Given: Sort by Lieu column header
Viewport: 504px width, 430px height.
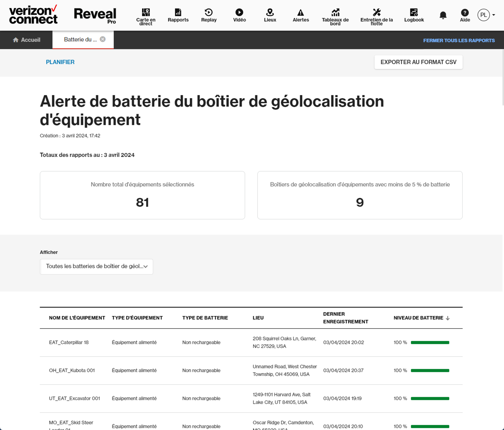Looking at the screenshot, I should click(x=258, y=318).
